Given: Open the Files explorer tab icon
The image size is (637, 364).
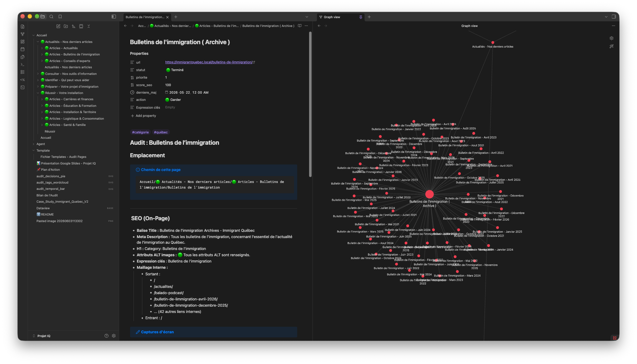Looking at the screenshot, I should pyautogui.click(x=43, y=17).
